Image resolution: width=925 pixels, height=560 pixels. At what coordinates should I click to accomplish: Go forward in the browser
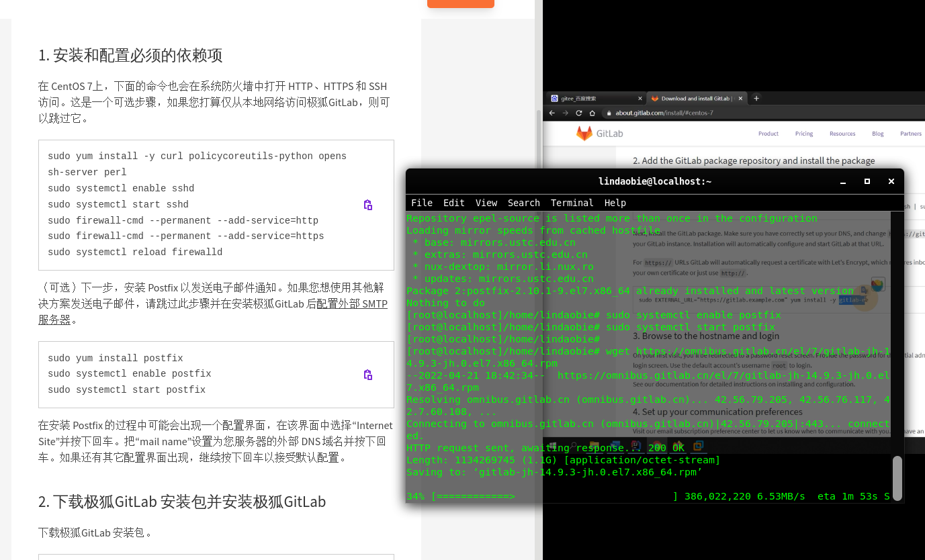tap(566, 113)
